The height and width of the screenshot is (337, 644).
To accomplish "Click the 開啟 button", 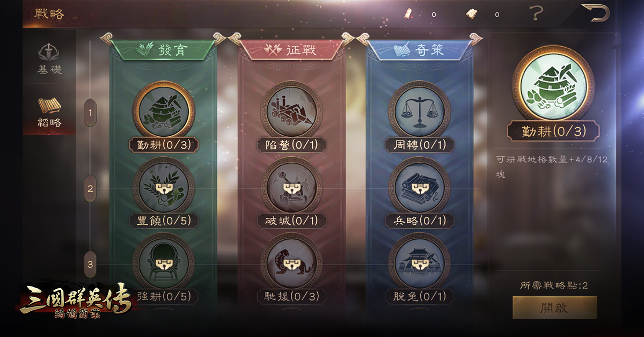I will point(554,308).
